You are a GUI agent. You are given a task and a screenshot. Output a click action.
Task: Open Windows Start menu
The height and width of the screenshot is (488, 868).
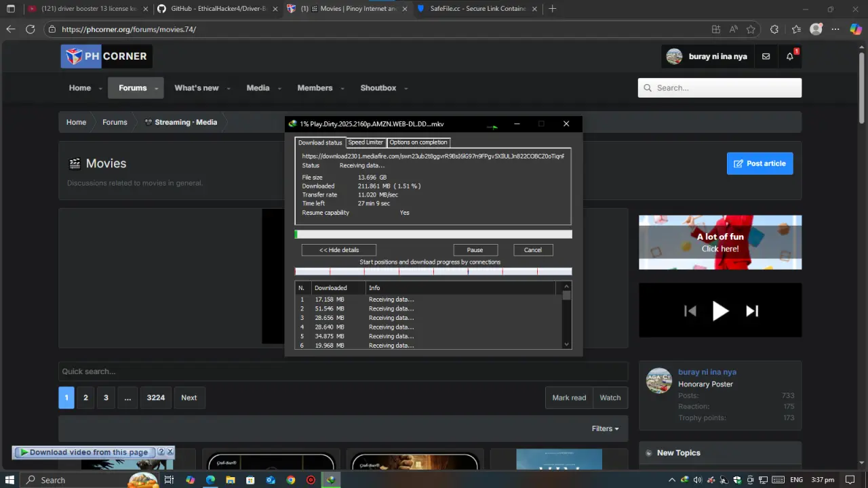pyautogui.click(x=10, y=480)
